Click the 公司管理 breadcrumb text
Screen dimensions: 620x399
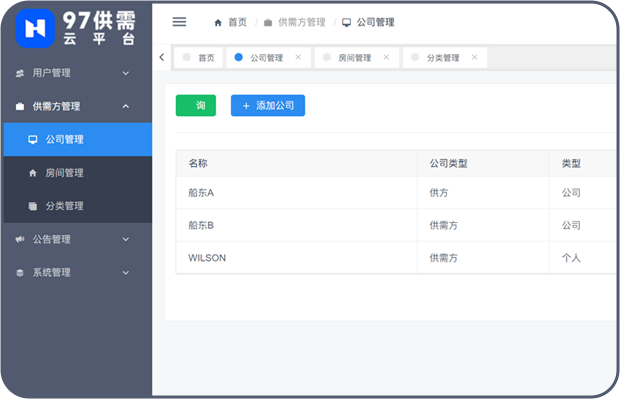[x=376, y=23]
